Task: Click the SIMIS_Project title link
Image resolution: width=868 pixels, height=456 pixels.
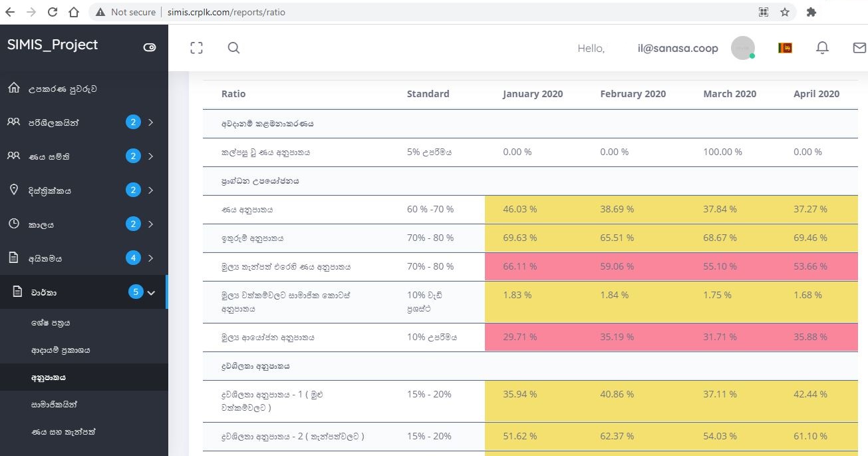Action: point(53,45)
